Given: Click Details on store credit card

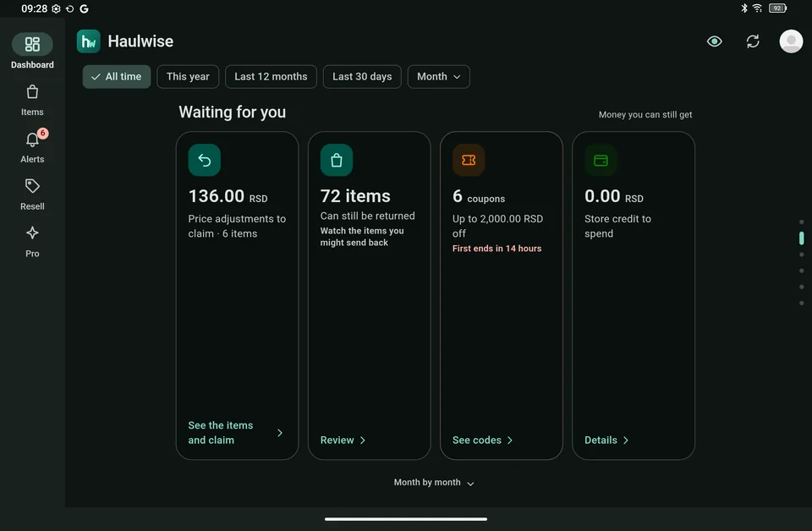Looking at the screenshot, I should pyautogui.click(x=606, y=440).
